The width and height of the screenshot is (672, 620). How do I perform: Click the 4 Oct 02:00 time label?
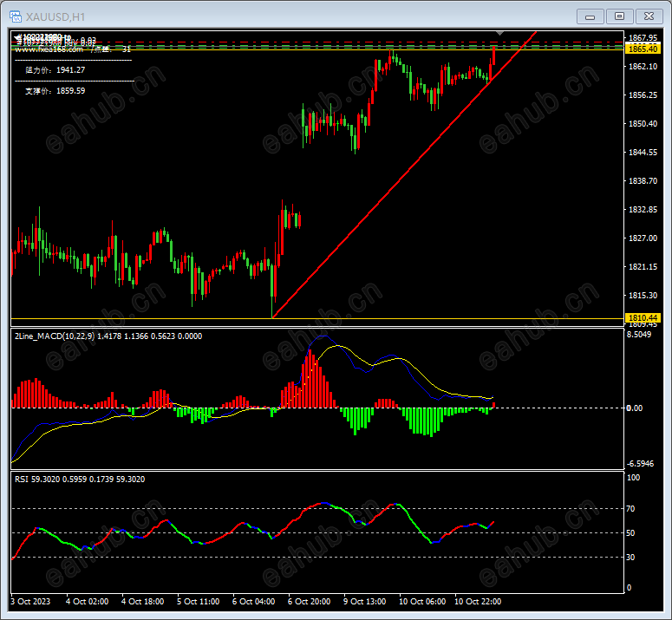(x=87, y=602)
